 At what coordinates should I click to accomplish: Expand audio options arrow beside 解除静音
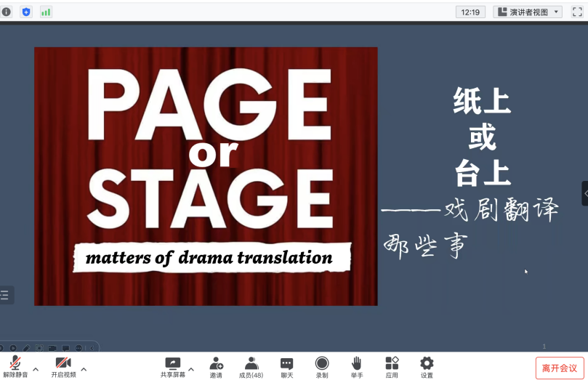(36, 368)
